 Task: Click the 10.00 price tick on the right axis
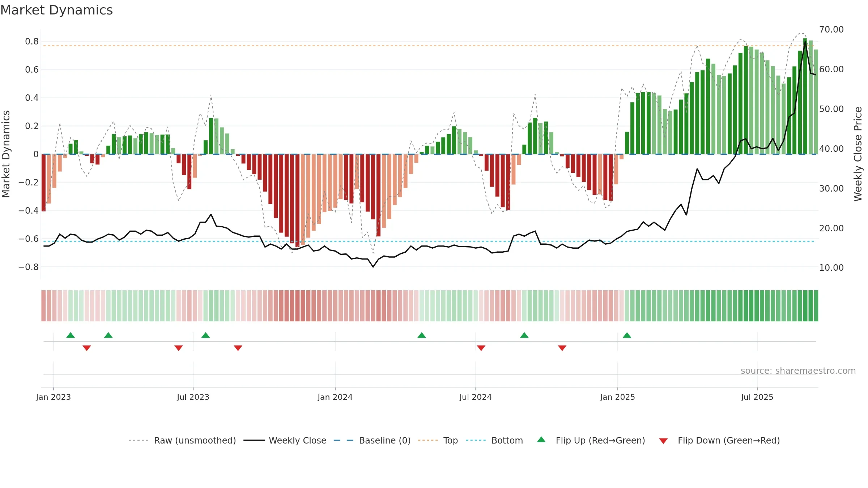click(x=831, y=268)
